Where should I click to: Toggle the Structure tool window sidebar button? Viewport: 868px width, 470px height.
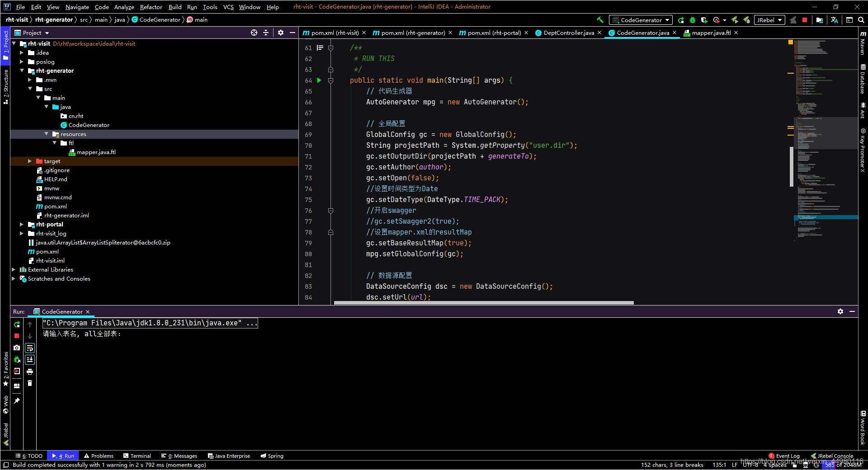point(5,87)
